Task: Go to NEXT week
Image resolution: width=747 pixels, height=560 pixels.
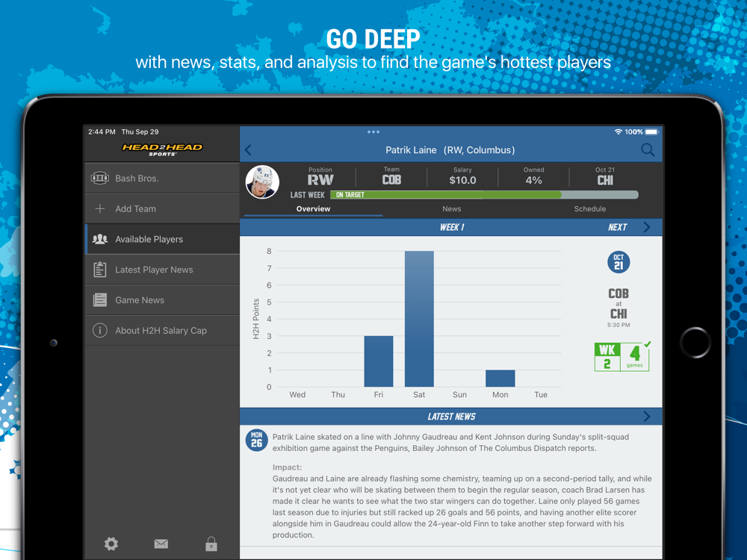Action: click(618, 227)
